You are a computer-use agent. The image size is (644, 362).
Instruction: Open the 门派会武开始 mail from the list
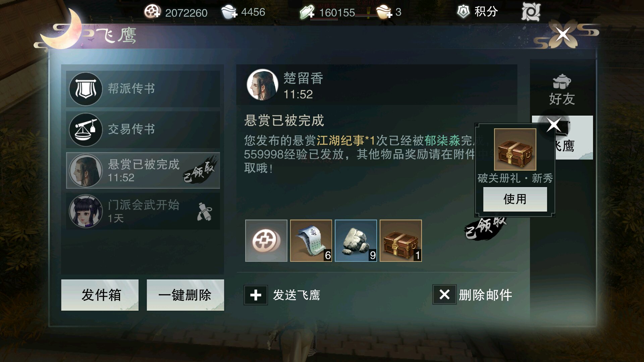tap(143, 211)
